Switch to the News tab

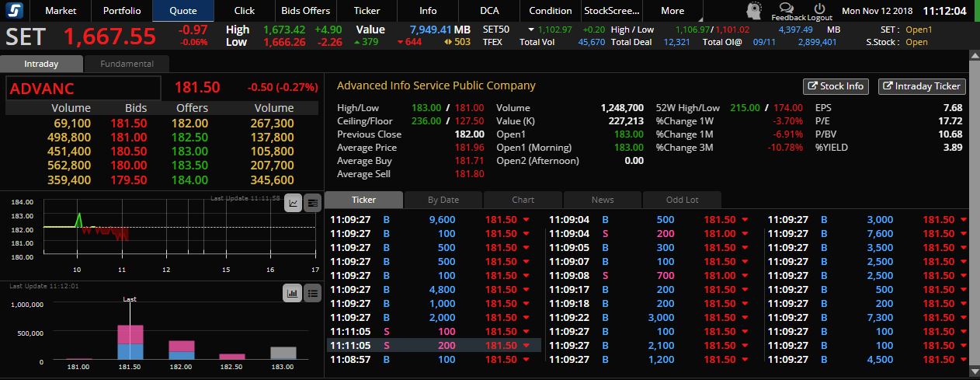click(x=603, y=200)
